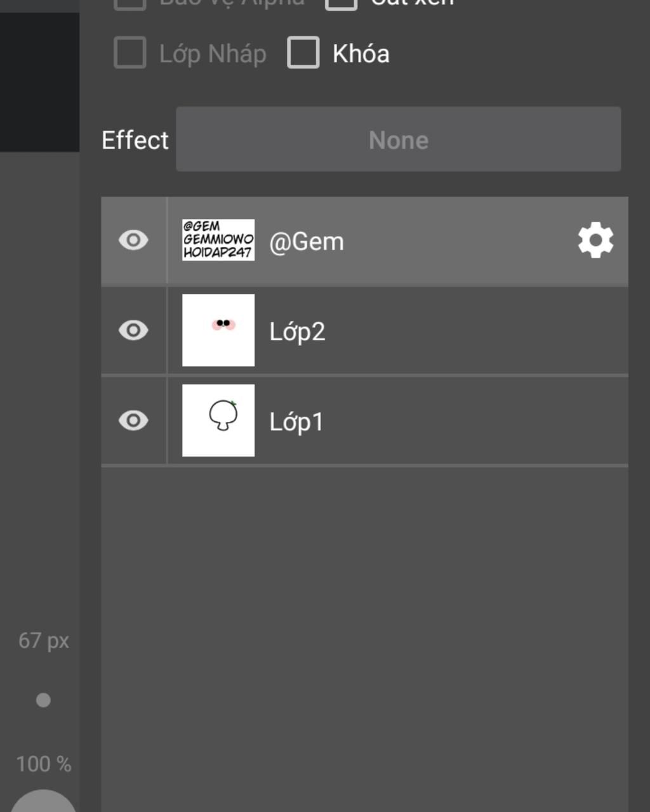This screenshot has height=812, width=650.
Task: Select the @Gem layer text thumbnail
Action: click(218, 240)
